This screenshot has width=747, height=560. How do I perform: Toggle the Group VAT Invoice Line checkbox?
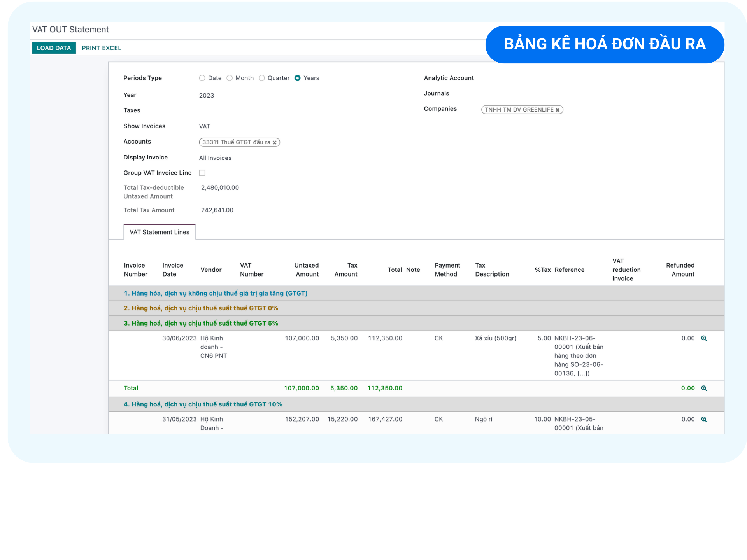point(202,173)
